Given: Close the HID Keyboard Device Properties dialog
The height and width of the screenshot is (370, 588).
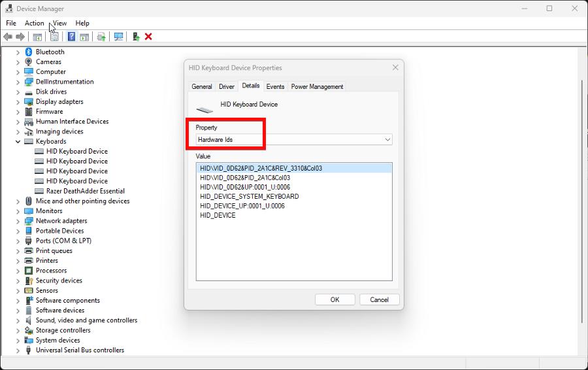Looking at the screenshot, I should click(395, 67).
